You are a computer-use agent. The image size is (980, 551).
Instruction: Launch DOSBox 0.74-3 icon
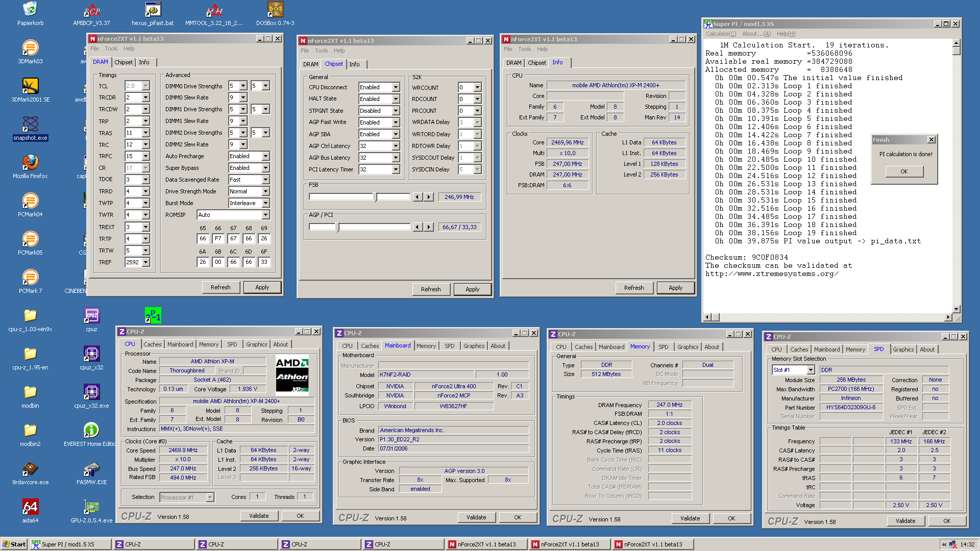tap(275, 14)
